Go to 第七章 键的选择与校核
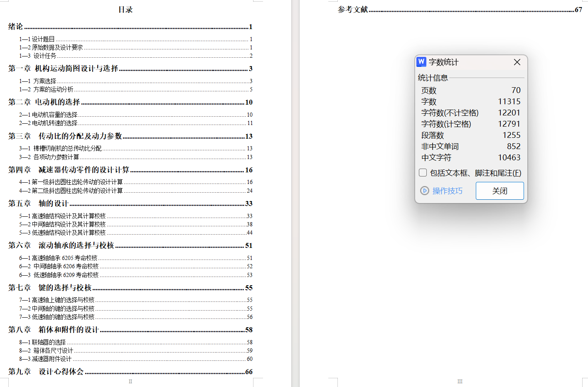Screen dimensions: 588x387 pos(130,288)
